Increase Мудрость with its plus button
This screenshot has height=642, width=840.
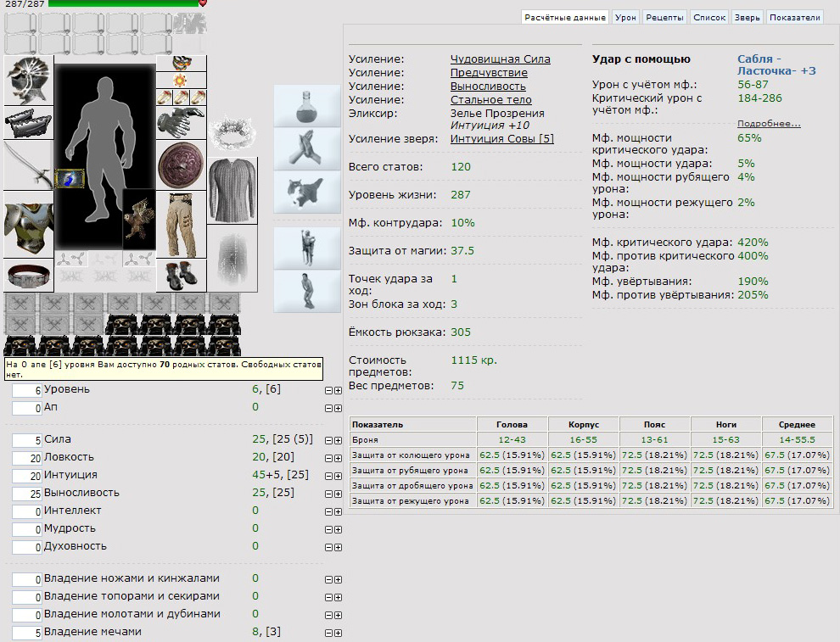(x=338, y=529)
